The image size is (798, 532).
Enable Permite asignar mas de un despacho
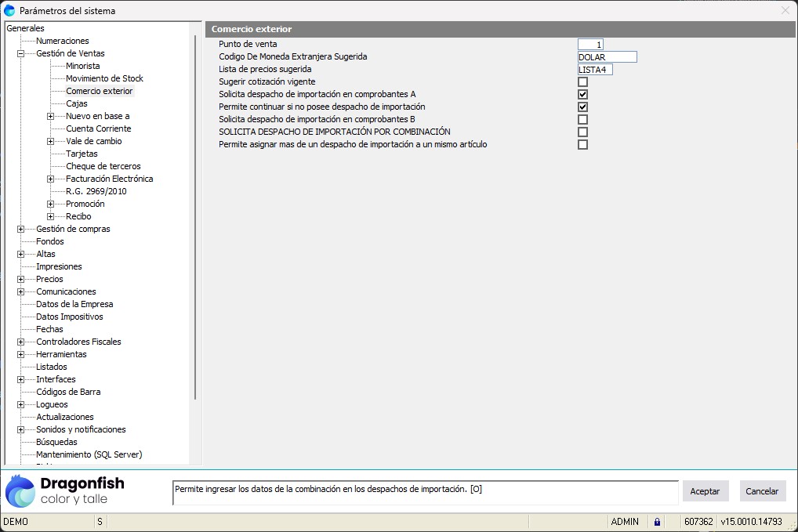point(582,145)
